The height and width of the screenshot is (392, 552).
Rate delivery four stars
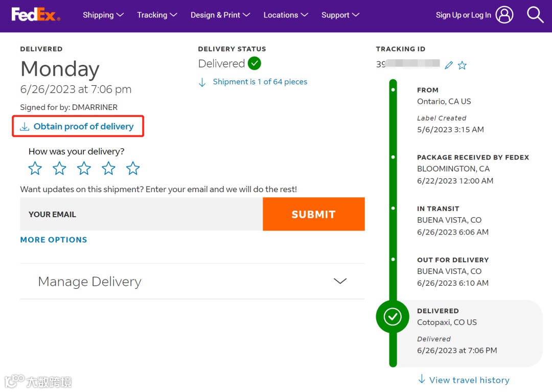[x=108, y=168]
